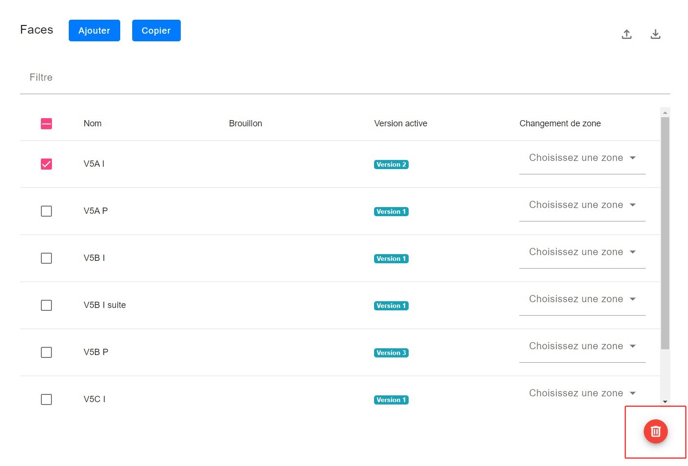Click the table's vertical scrollbar thumb

tap(665, 230)
